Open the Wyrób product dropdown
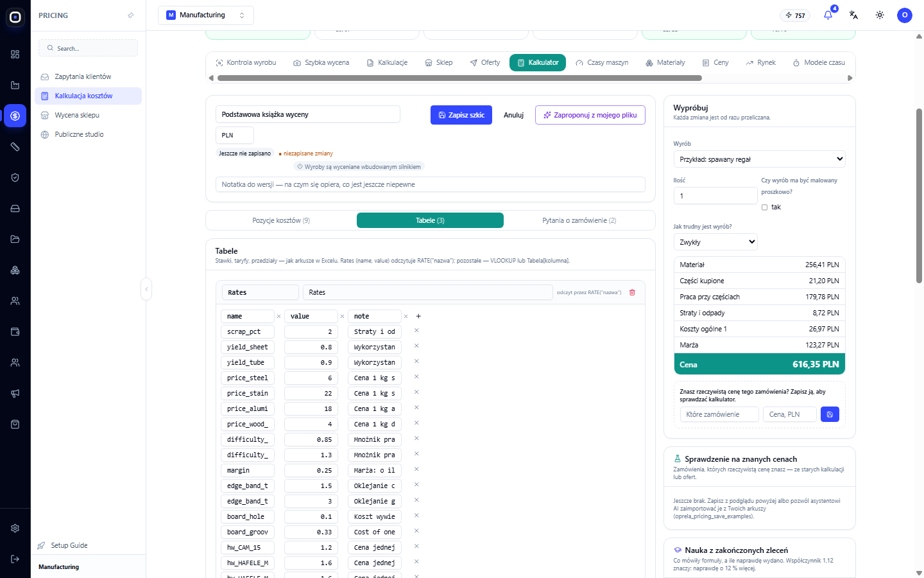 point(760,159)
